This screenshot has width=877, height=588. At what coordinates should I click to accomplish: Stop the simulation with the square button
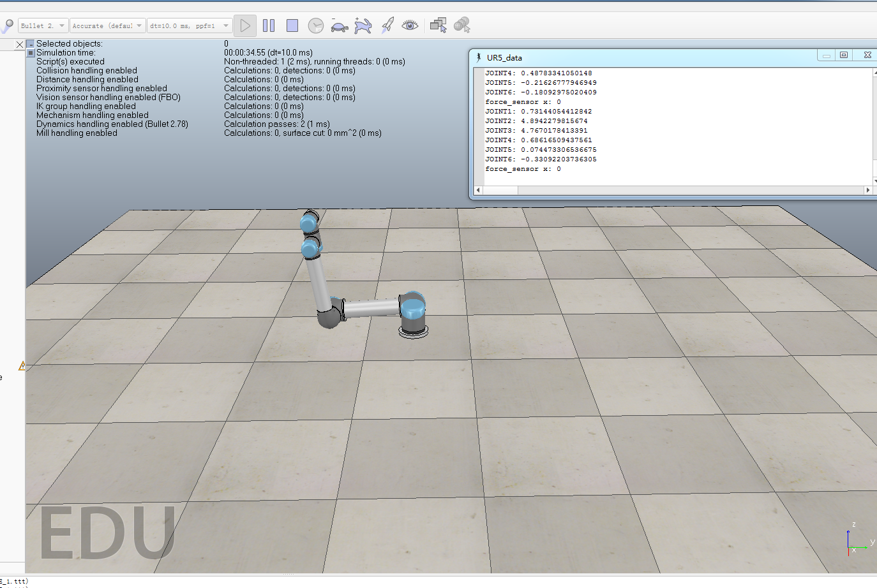pos(292,26)
